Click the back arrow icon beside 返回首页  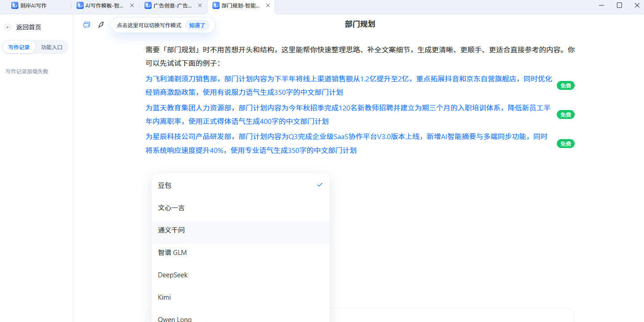[8, 27]
